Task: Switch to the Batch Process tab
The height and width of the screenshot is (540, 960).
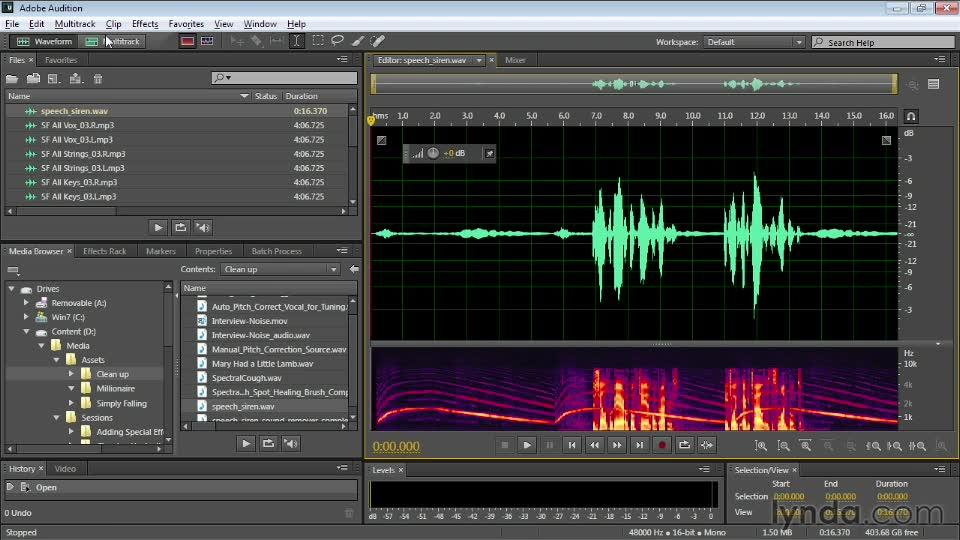Action: (x=276, y=251)
